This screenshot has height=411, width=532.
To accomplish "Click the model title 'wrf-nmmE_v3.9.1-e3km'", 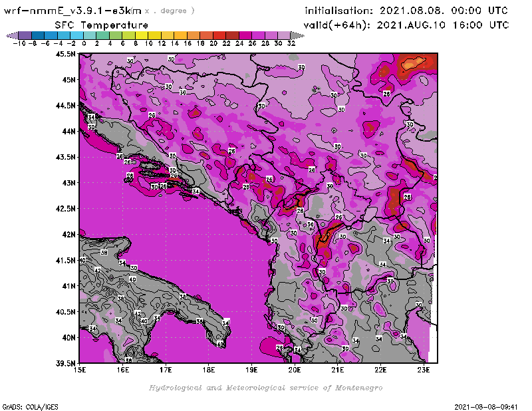I will (72, 11).
